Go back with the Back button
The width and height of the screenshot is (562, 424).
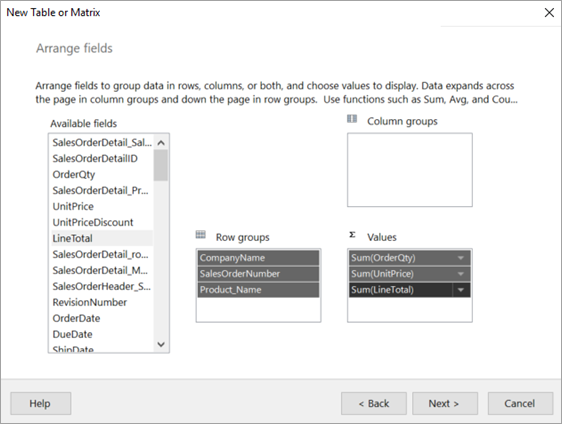374,404
